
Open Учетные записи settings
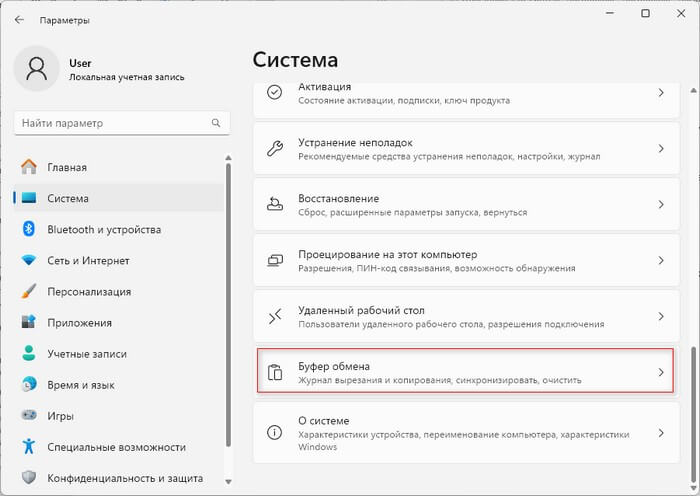119,353
